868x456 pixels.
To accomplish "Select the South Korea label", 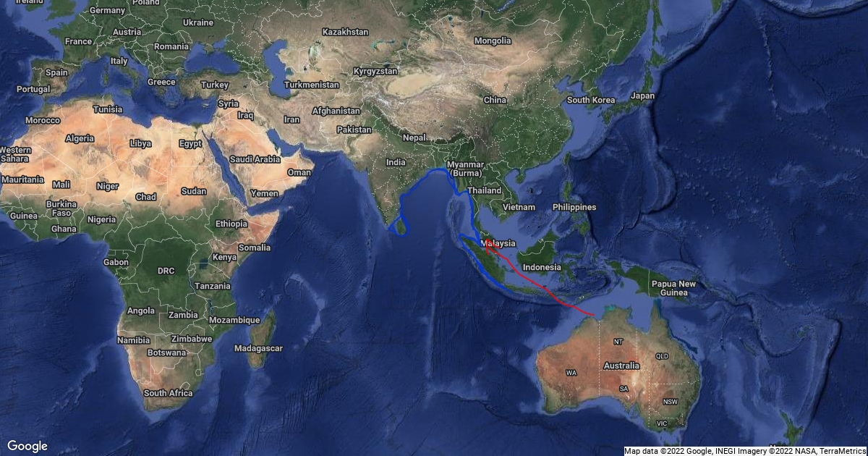I will pyautogui.click(x=591, y=100).
